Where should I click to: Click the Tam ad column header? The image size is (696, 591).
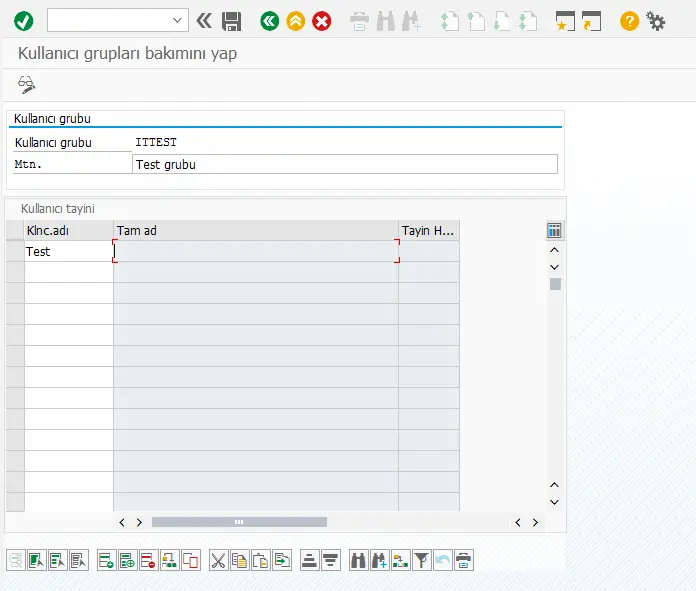pyautogui.click(x=255, y=231)
